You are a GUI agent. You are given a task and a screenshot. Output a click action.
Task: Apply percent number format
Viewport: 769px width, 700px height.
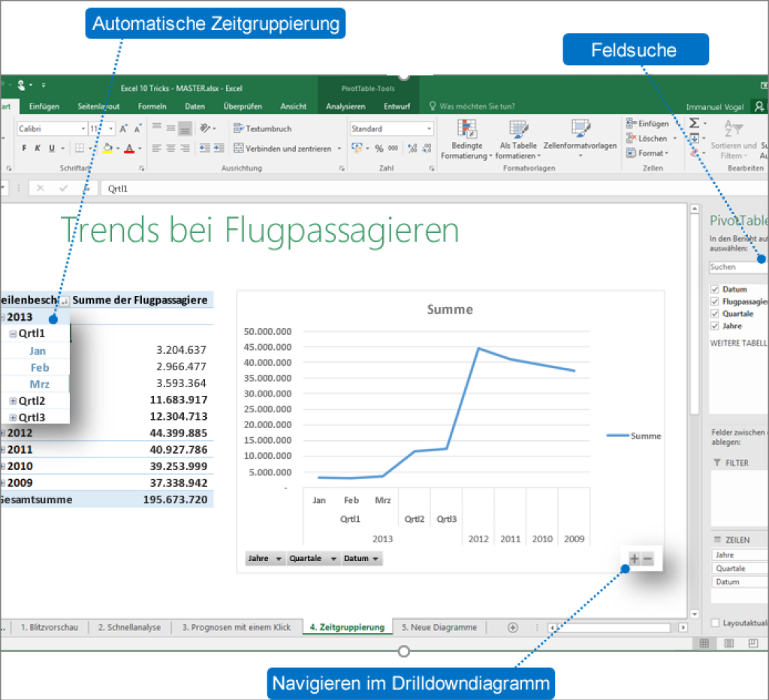point(379,148)
